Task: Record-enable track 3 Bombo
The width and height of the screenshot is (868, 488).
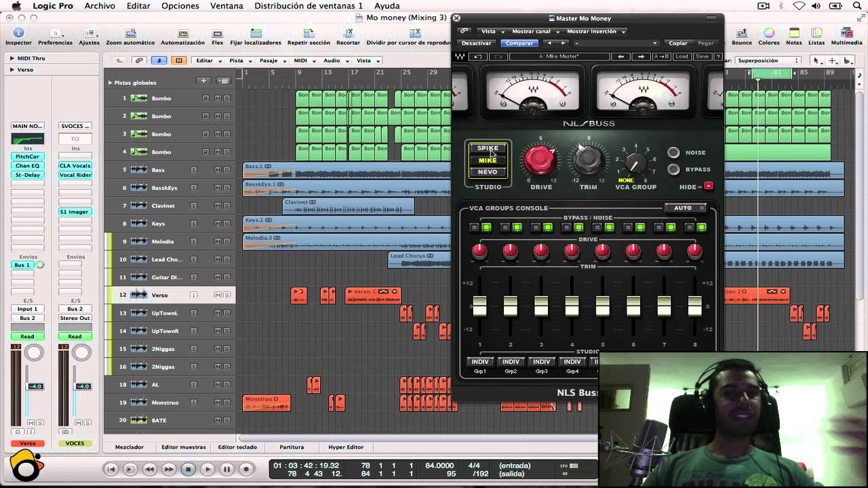Action: click(x=205, y=134)
